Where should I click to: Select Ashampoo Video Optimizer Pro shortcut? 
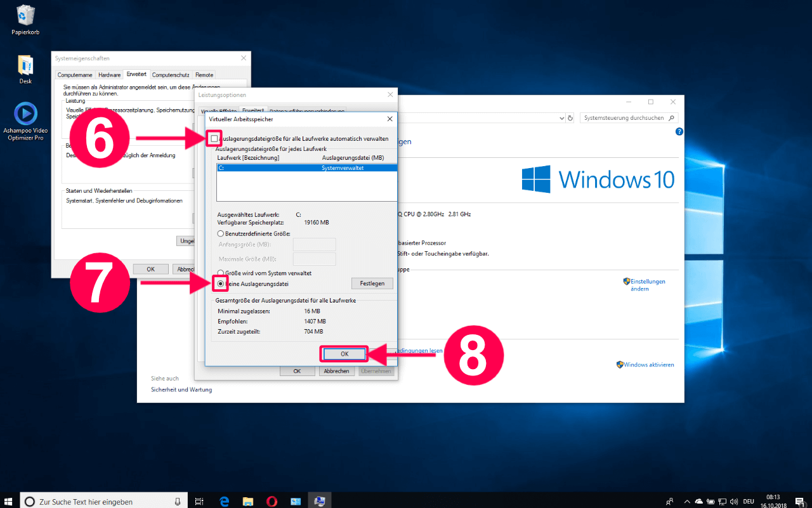(25, 122)
